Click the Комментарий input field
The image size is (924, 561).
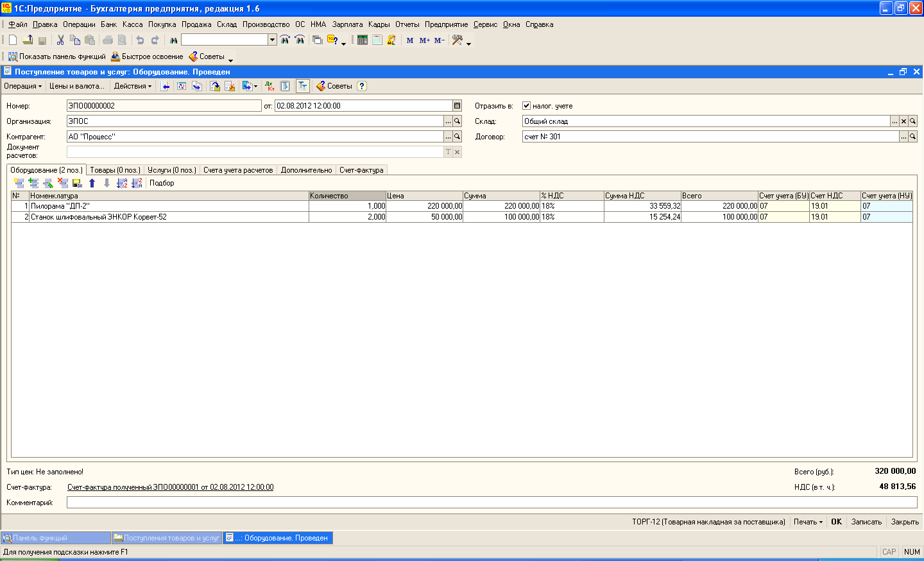tap(492, 503)
